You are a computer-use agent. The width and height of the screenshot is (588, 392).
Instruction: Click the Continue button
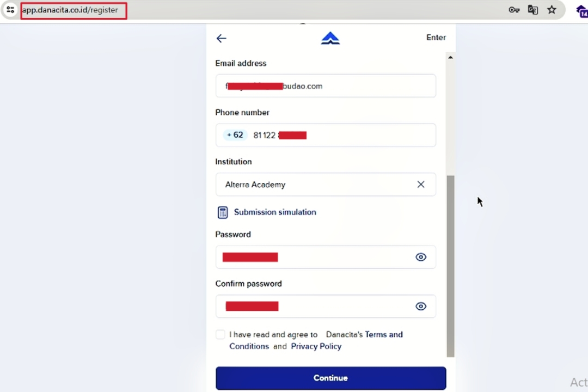(x=331, y=378)
